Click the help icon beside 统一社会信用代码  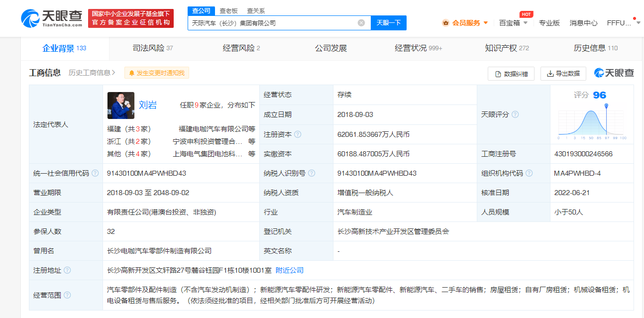95,173
